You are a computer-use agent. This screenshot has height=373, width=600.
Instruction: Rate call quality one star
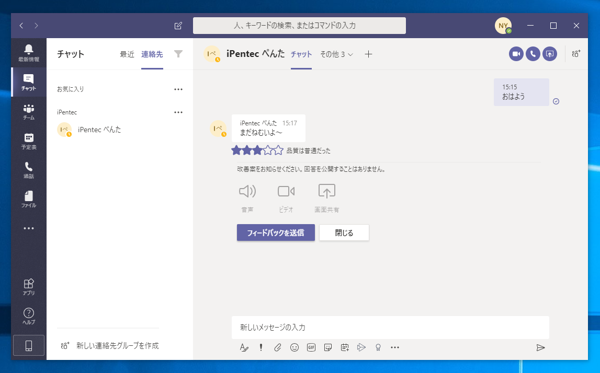(x=236, y=150)
